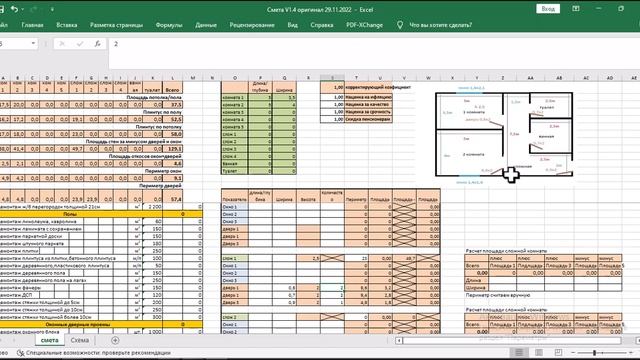640x360 pixels.
Task: Click the Enter checkmark formula bar icon
Action: 80,44
